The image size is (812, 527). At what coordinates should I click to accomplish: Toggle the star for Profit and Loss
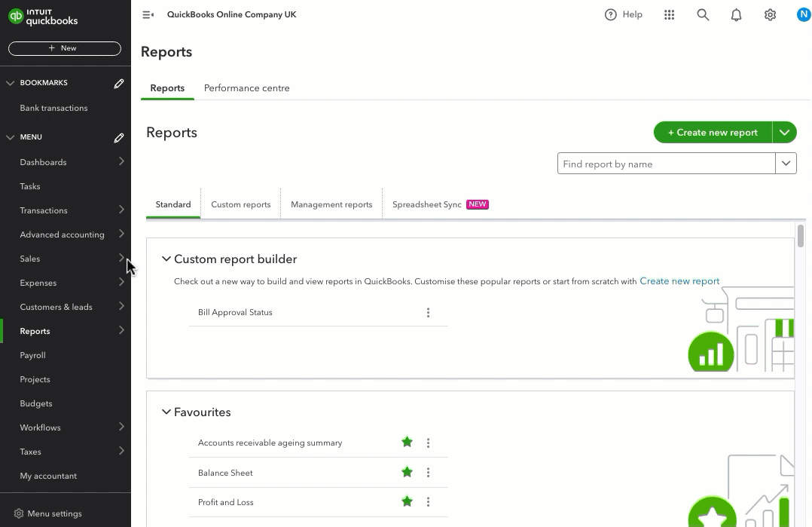pyautogui.click(x=407, y=501)
